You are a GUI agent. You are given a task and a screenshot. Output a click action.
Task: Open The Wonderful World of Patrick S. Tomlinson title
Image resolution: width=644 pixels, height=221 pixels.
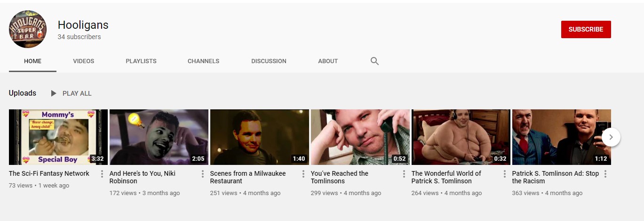coord(446,177)
